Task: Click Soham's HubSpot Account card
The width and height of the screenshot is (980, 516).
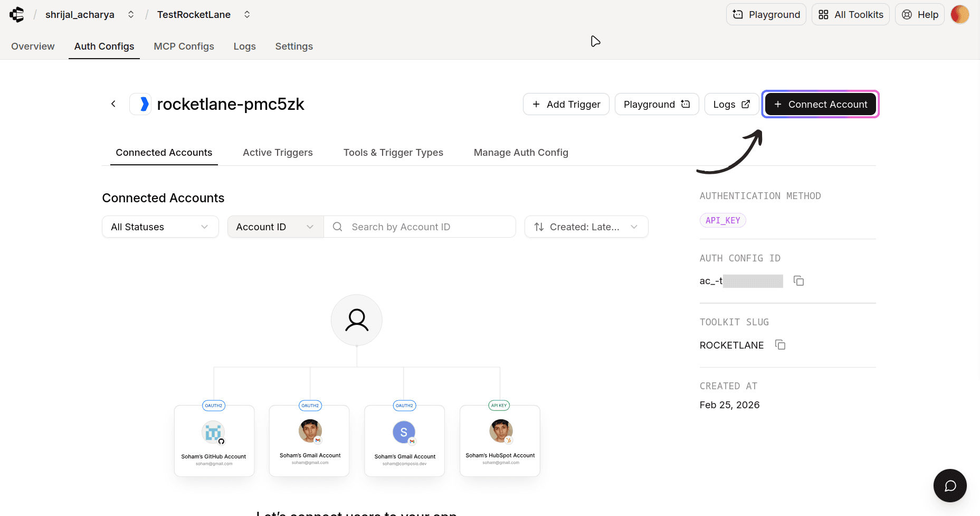Action: (x=500, y=440)
